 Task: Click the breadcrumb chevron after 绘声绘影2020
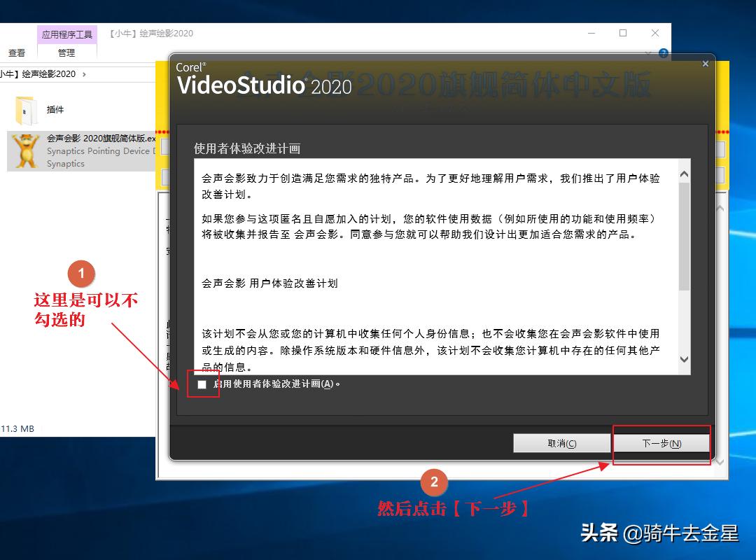(85, 74)
